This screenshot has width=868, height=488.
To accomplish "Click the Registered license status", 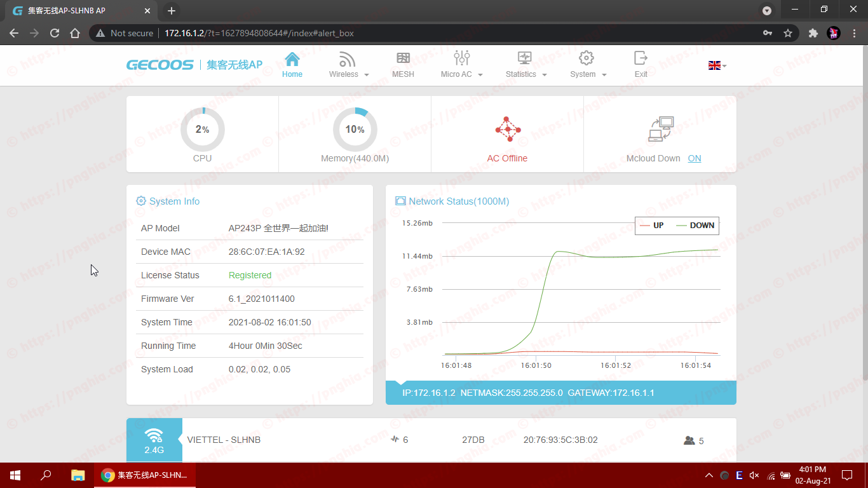I will coord(250,275).
